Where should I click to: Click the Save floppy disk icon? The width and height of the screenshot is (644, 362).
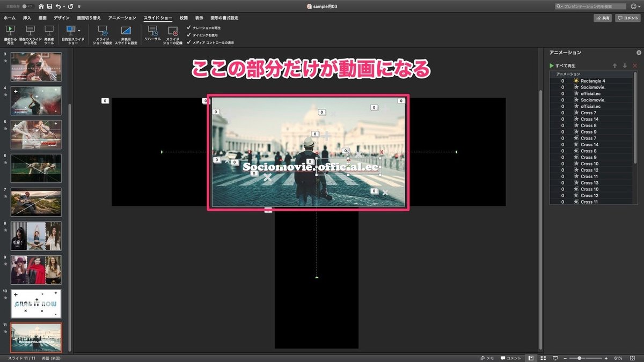click(x=49, y=6)
